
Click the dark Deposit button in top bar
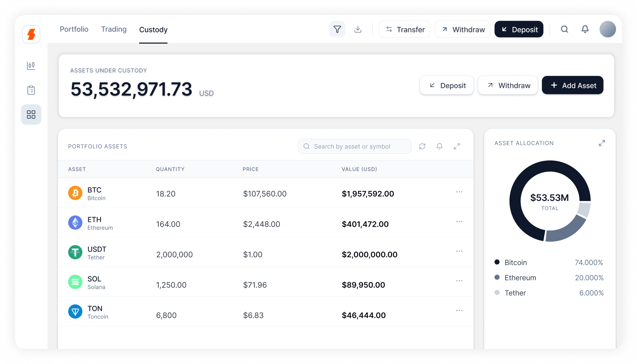click(519, 29)
